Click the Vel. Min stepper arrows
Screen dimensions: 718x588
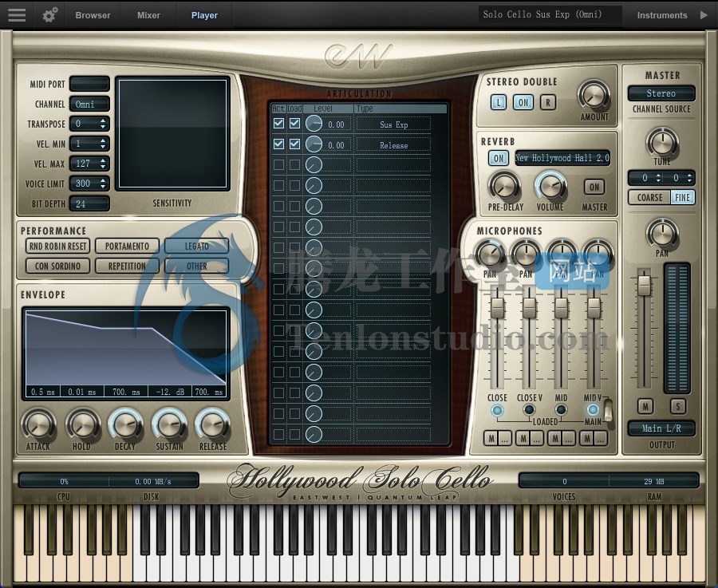pos(103,144)
